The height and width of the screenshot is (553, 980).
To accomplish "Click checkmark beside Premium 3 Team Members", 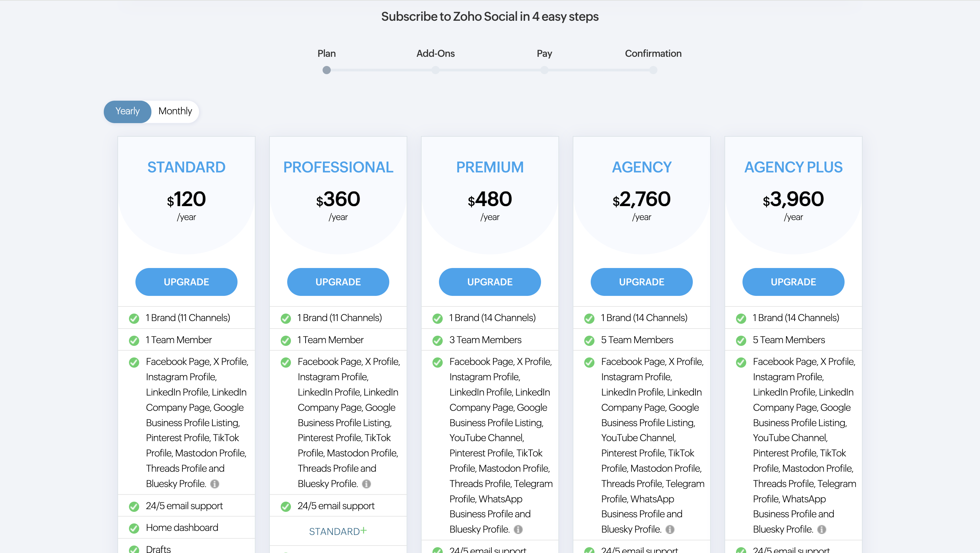I will [x=438, y=340].
